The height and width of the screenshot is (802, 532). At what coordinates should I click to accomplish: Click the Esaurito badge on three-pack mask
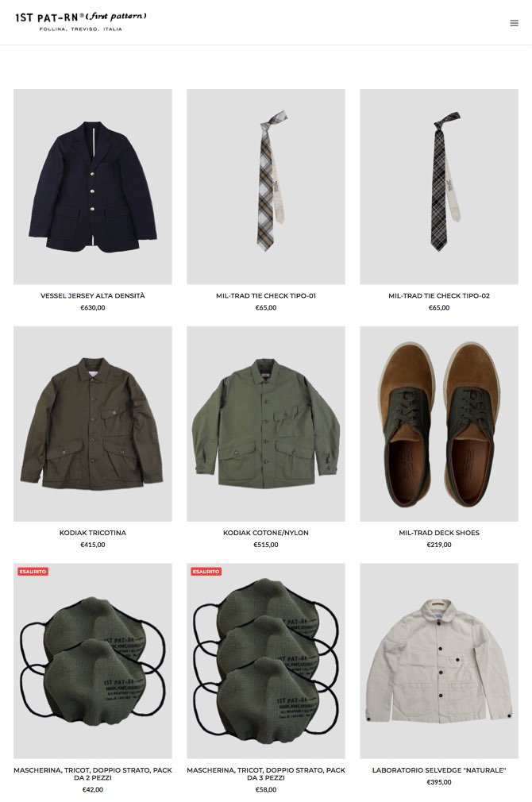206,571
